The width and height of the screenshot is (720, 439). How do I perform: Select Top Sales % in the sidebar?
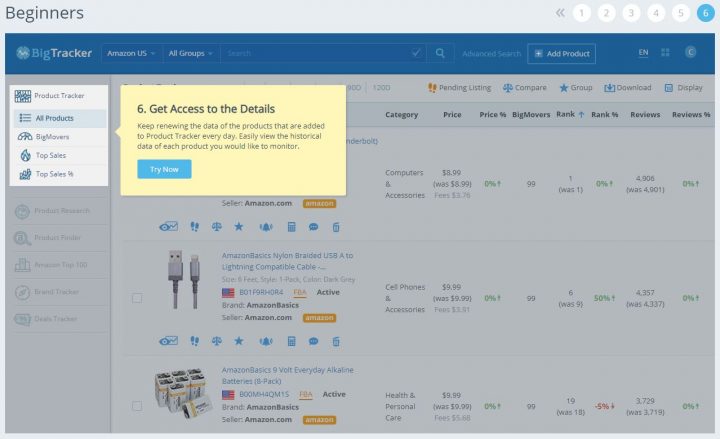coord(60,174)
